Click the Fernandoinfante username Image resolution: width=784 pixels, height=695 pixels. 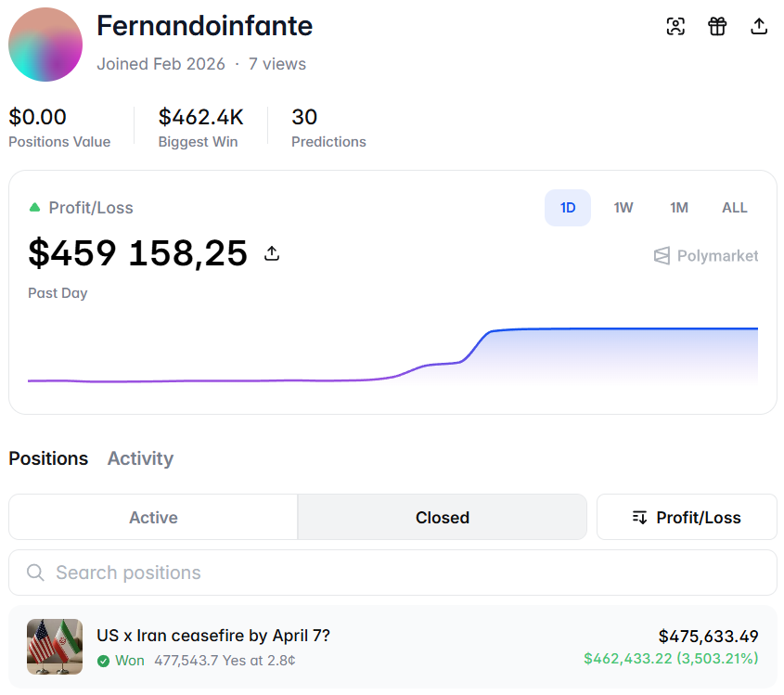click(204, 26)
